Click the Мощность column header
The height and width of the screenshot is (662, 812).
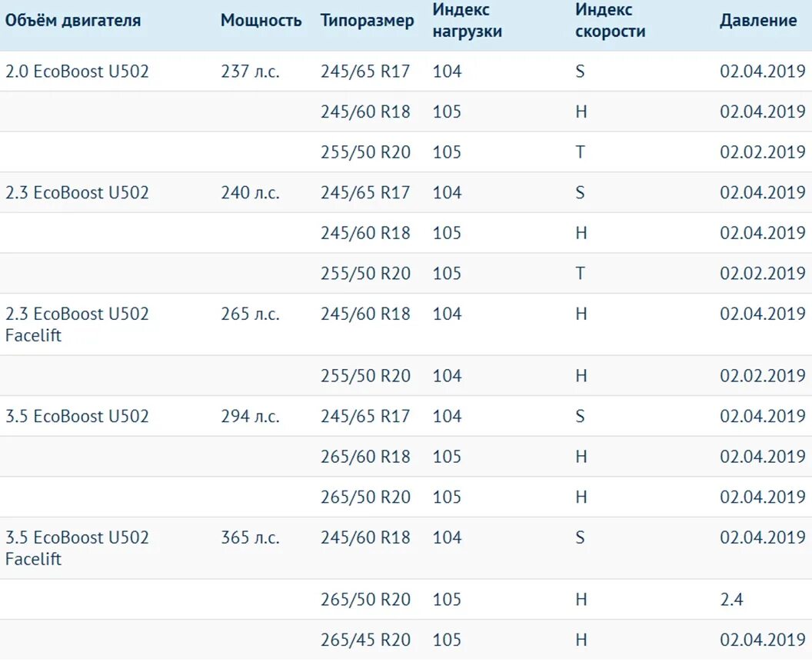pos(261,21)
